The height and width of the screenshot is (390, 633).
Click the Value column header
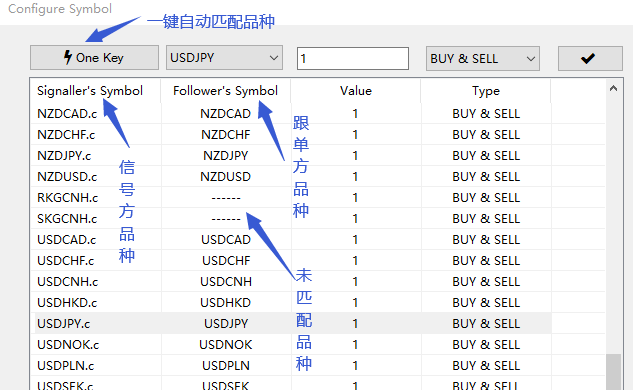(356, 91)
